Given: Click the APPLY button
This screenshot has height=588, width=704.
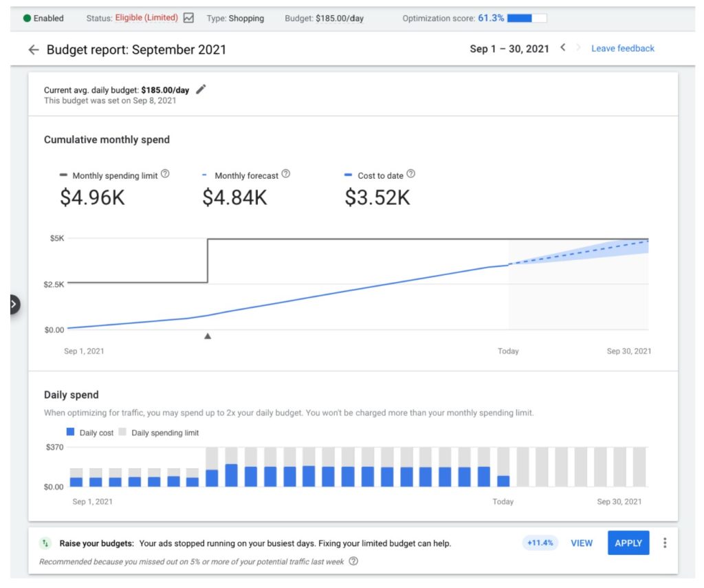Looking at the screenshot, I should pos(628,543).
